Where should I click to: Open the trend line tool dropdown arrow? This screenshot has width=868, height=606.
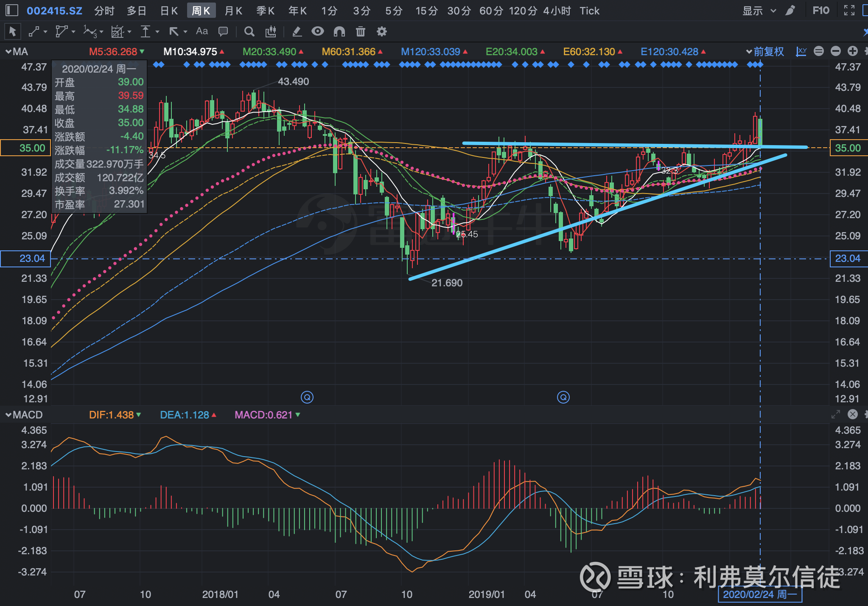click(45, 32)
